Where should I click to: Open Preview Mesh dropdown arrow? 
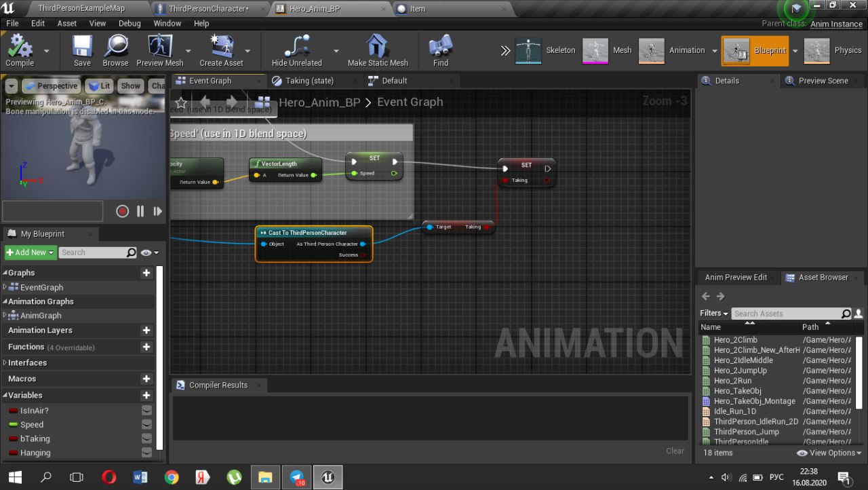coord(188,51)
